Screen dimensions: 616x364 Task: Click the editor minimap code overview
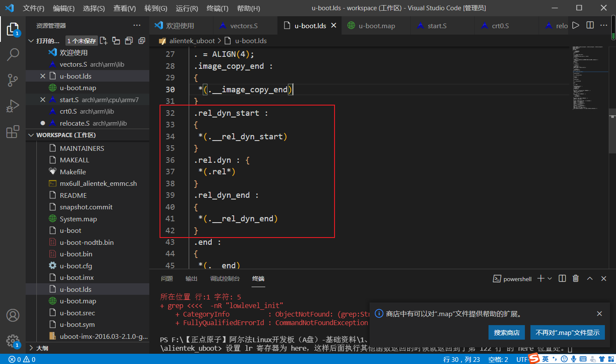[590, 77]
